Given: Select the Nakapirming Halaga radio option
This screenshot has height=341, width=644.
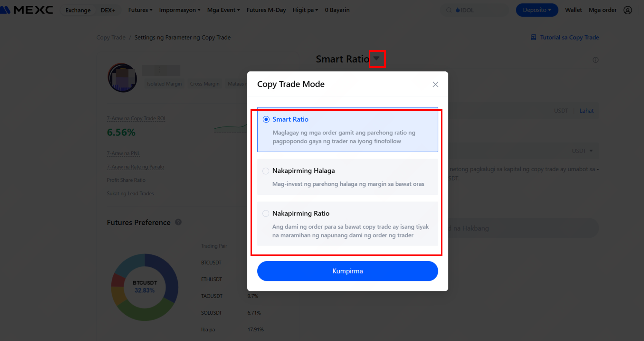Looking at the screenshot, I should tap(266, 171).
